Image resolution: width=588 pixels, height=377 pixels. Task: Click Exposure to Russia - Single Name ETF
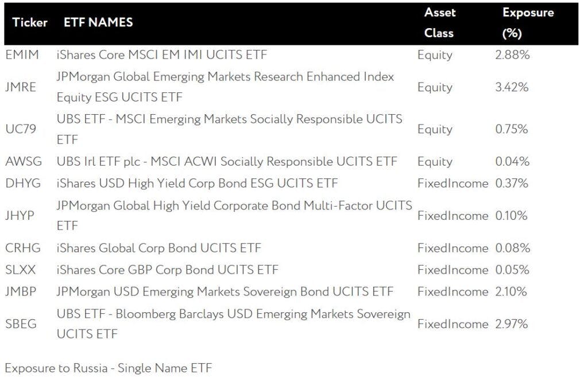coord(109,368)
